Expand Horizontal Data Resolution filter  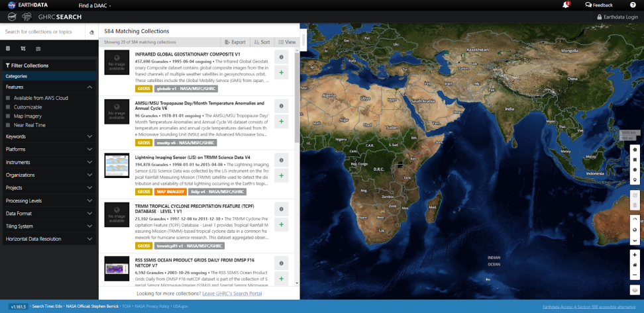49,239
